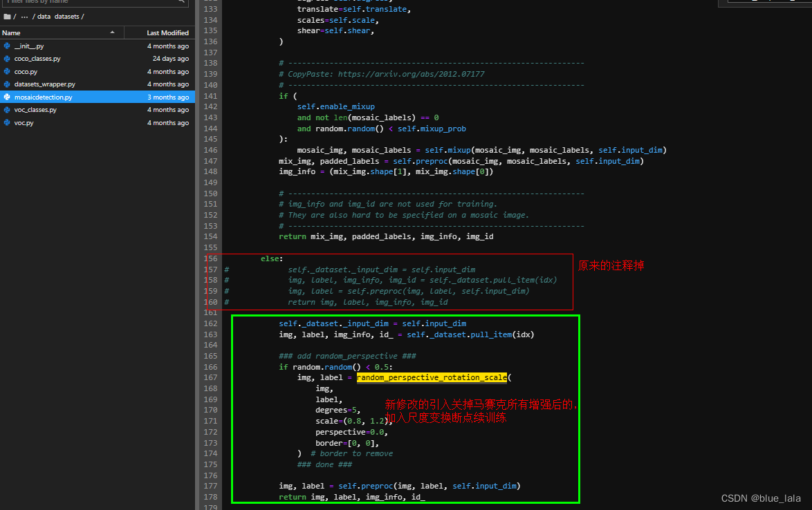The image size is (812, 510).
Task: Click '3 months ago' modified date of mosaicdetection.py
Action: (x=168, y=97)
